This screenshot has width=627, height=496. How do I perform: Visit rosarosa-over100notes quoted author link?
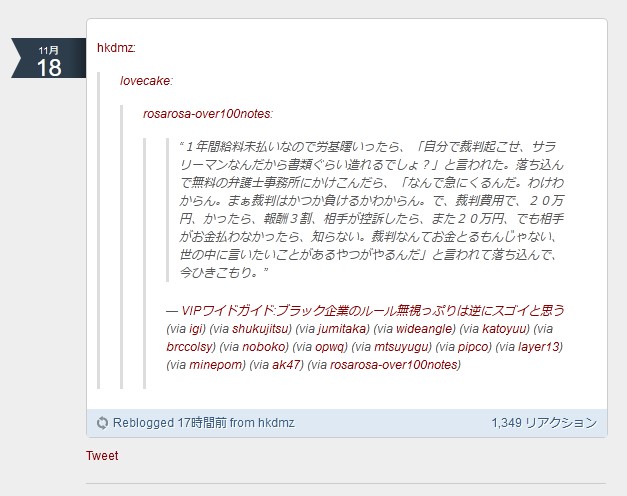coord(208,114)
